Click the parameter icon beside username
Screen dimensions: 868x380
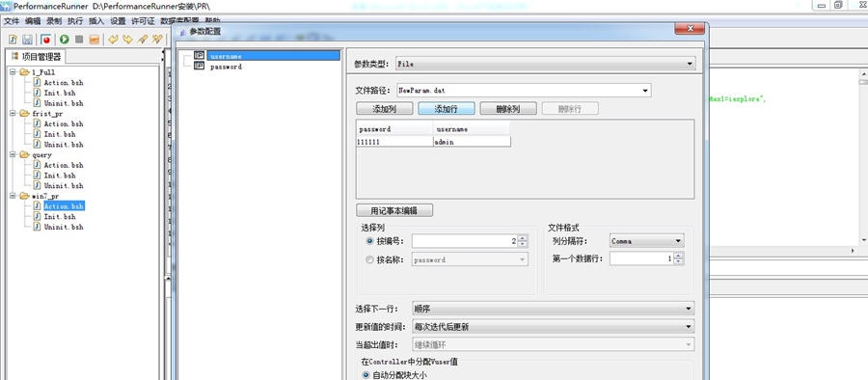[200, 55]
